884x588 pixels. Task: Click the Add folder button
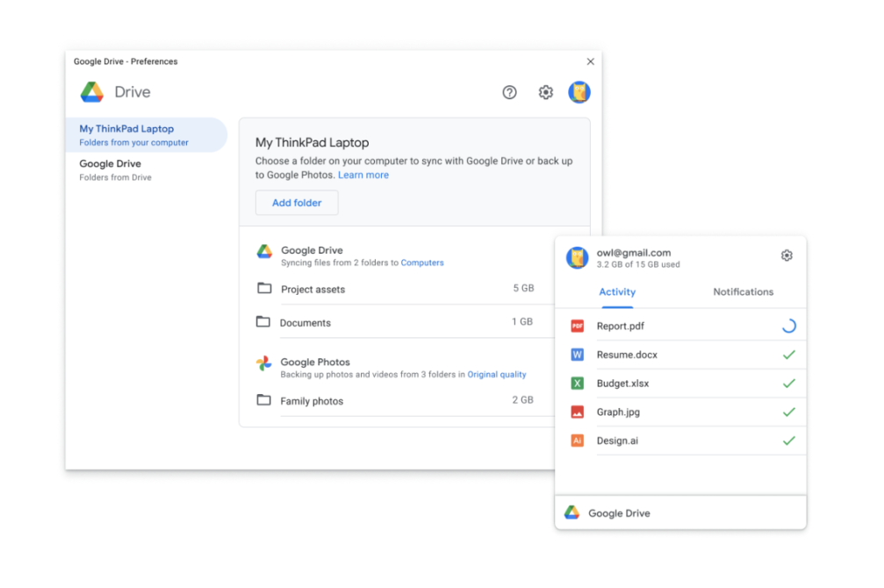click(297, 203)
